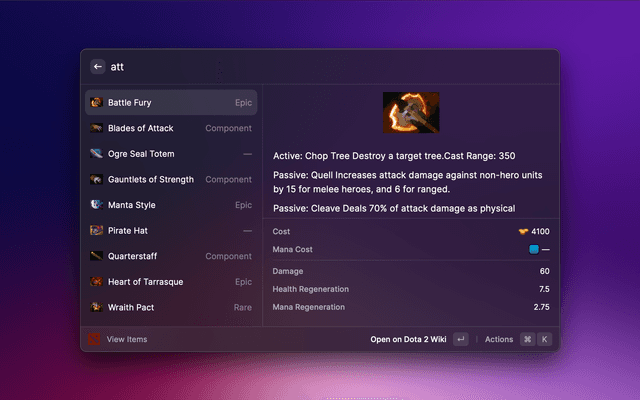Viewport: 640px width, 400px height.
Task: Click the Manta Style item icon
Action: (96, 205)
